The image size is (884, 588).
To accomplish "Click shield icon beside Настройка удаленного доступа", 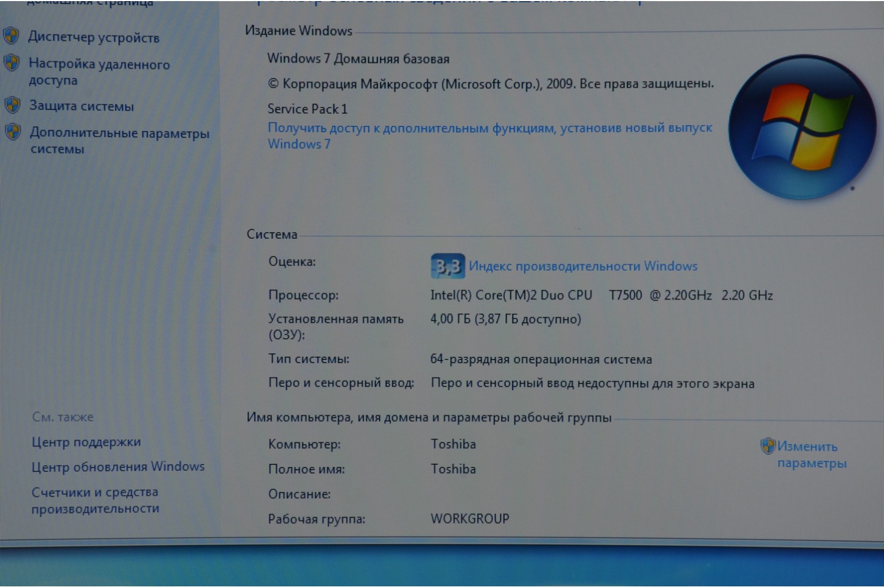I will click(x=11, y=63).
